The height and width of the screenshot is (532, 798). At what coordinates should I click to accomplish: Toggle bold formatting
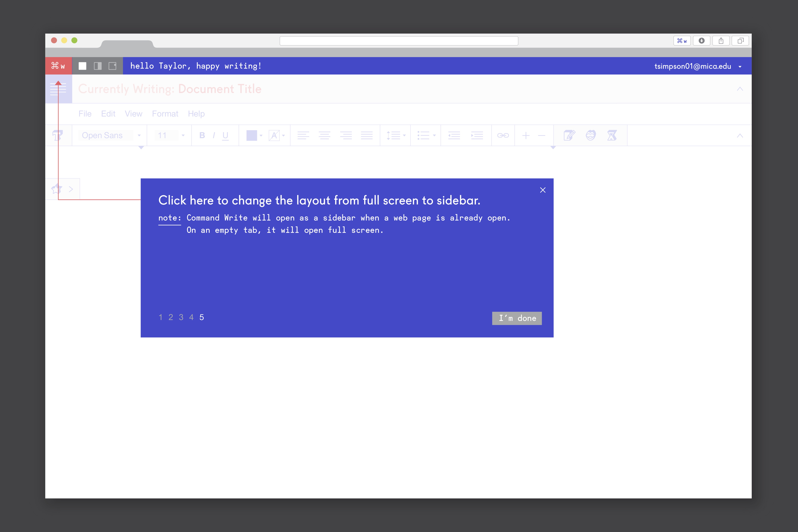(202, 135)
